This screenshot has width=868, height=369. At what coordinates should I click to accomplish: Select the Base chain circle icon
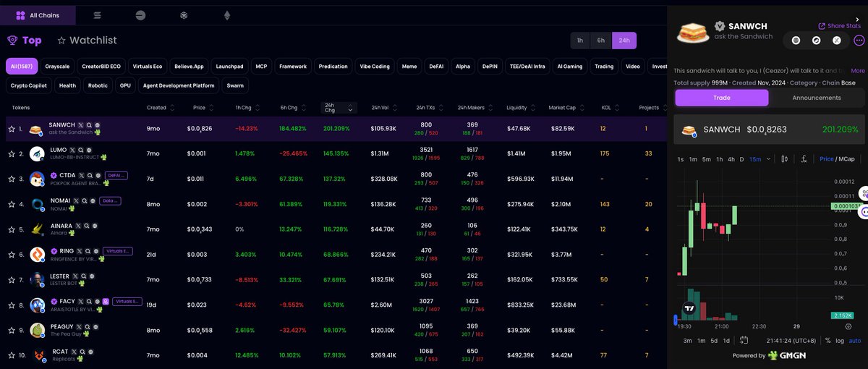point(141,15)
